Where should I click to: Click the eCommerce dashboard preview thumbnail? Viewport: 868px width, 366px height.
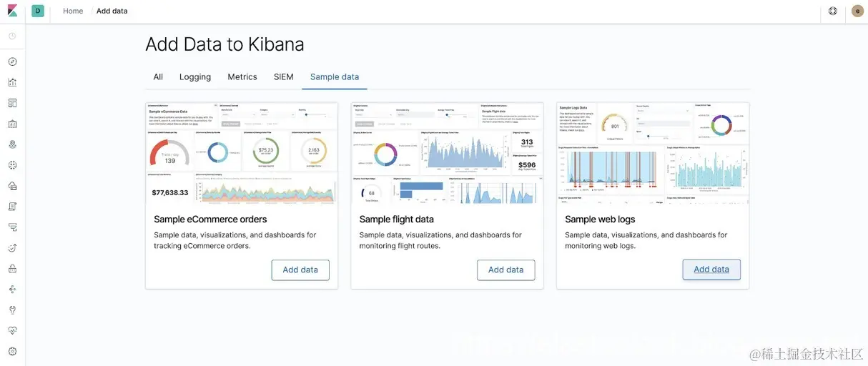coord(242,153)
